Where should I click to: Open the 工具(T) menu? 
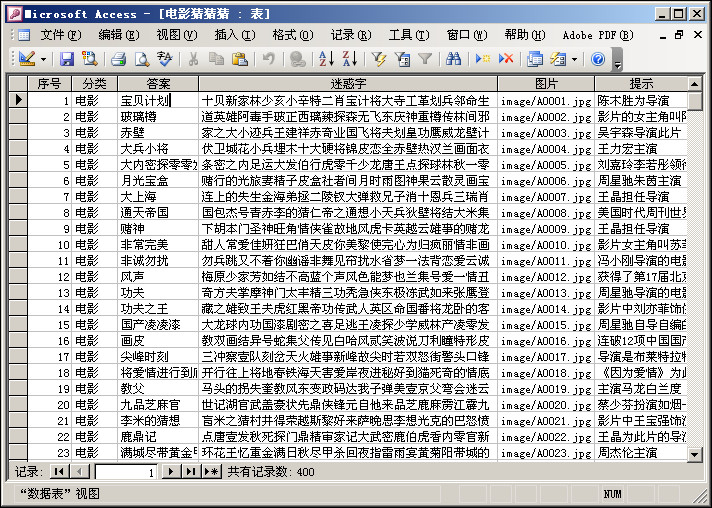409,35
